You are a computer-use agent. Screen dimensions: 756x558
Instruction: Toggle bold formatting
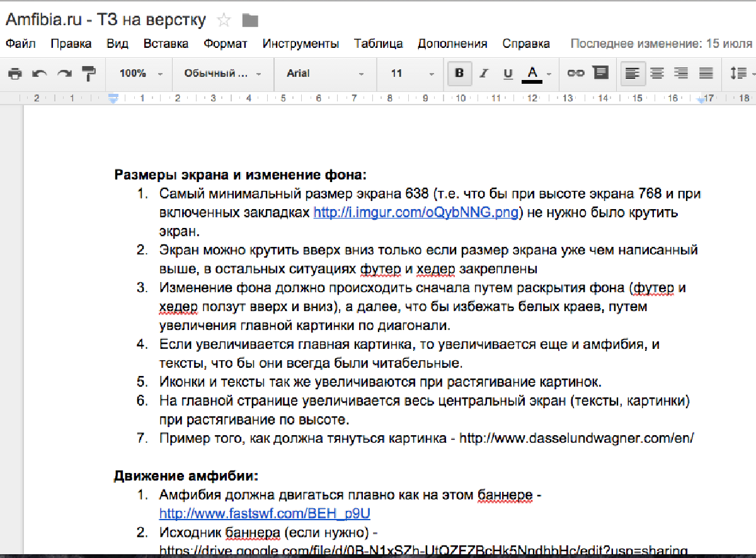[459, 74]
